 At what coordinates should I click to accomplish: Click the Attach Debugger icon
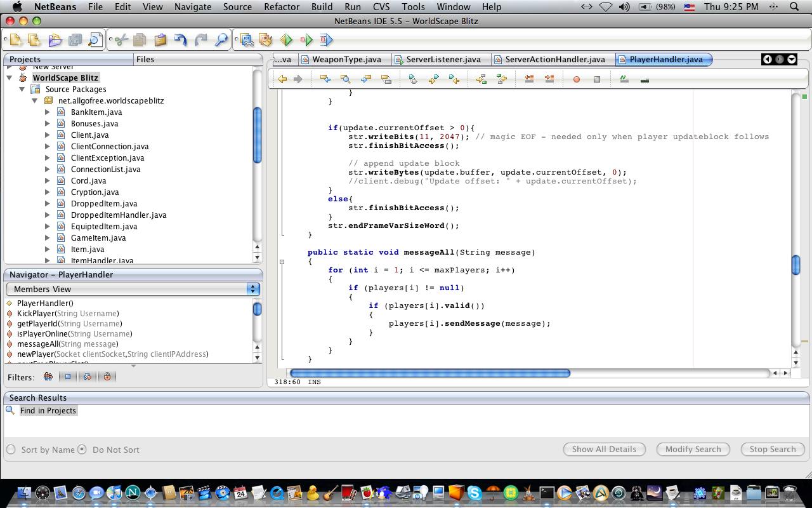[x=326, y=40]
